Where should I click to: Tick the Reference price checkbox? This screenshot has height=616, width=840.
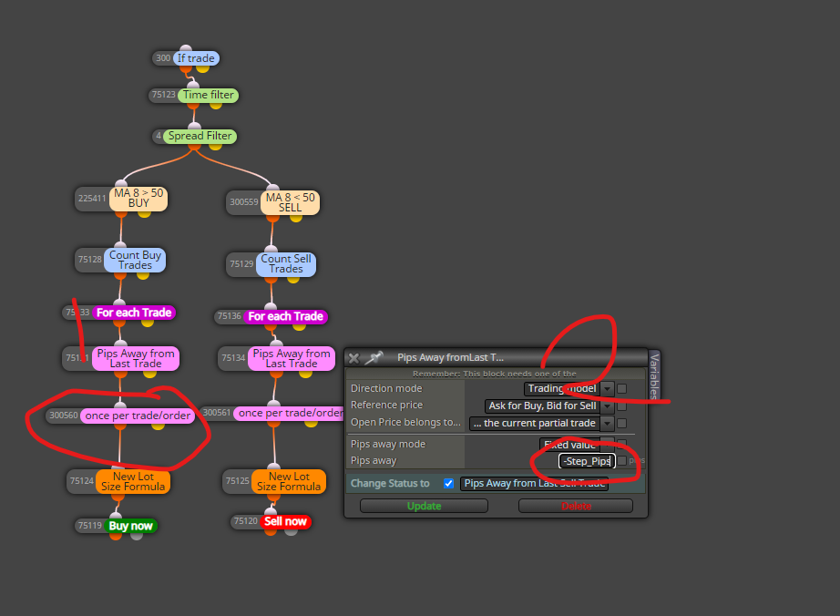622,406
